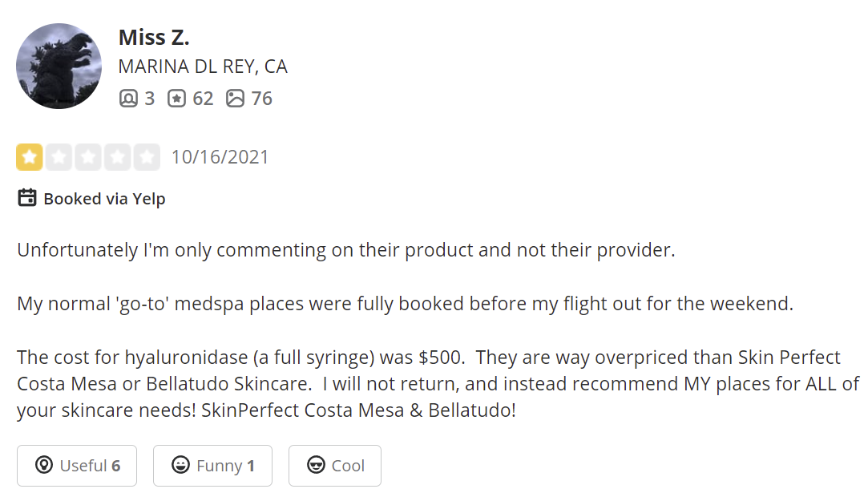This screenshot has width=868, height=497.
Task: Click the third rating star
Action: pos(87,157)
